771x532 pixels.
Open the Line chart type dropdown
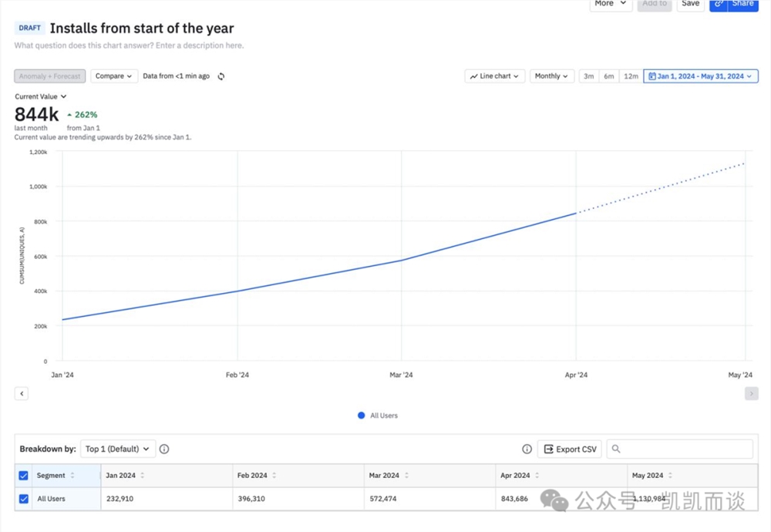coord(495,76)
